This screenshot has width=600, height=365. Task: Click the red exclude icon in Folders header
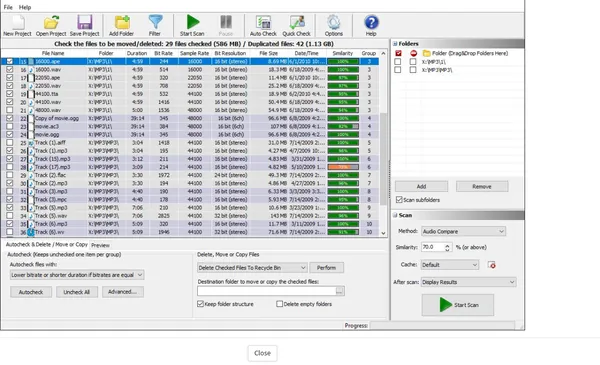[x=413, y=53]
